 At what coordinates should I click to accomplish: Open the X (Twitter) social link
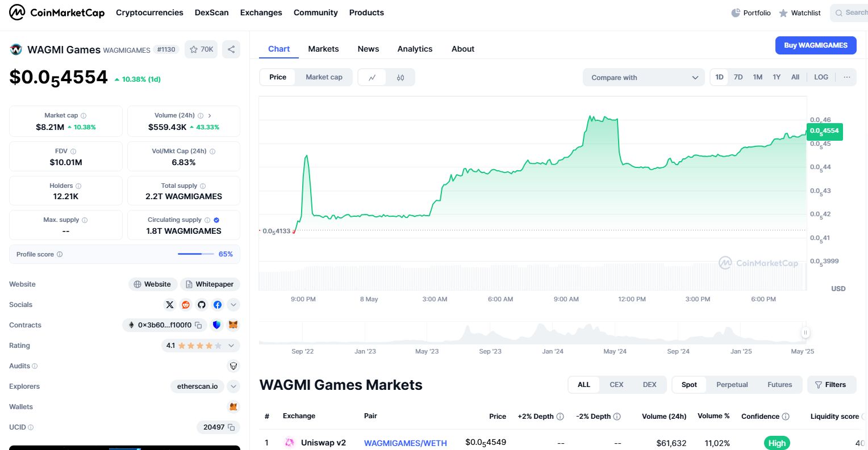169,305
